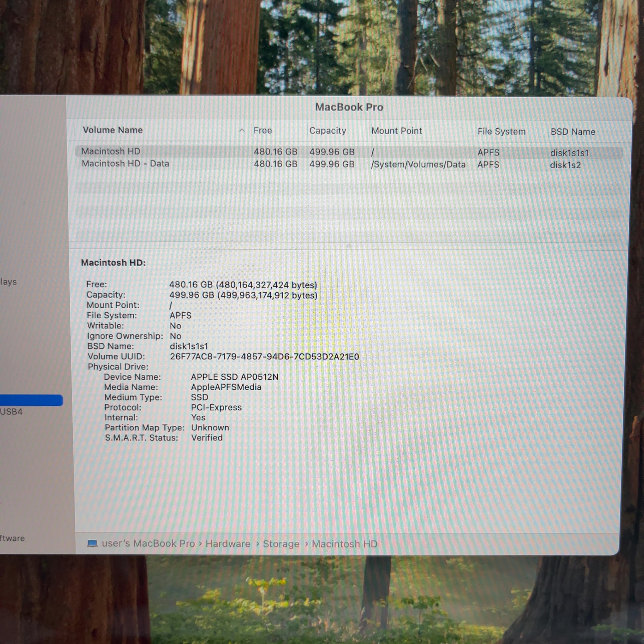
Task: Sort by File System column header
Action: point(501,131)
